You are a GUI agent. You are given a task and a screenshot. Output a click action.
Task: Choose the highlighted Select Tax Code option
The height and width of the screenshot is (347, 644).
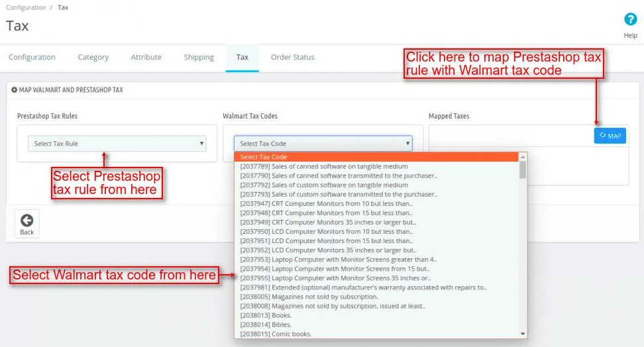(x=376, y=157)
